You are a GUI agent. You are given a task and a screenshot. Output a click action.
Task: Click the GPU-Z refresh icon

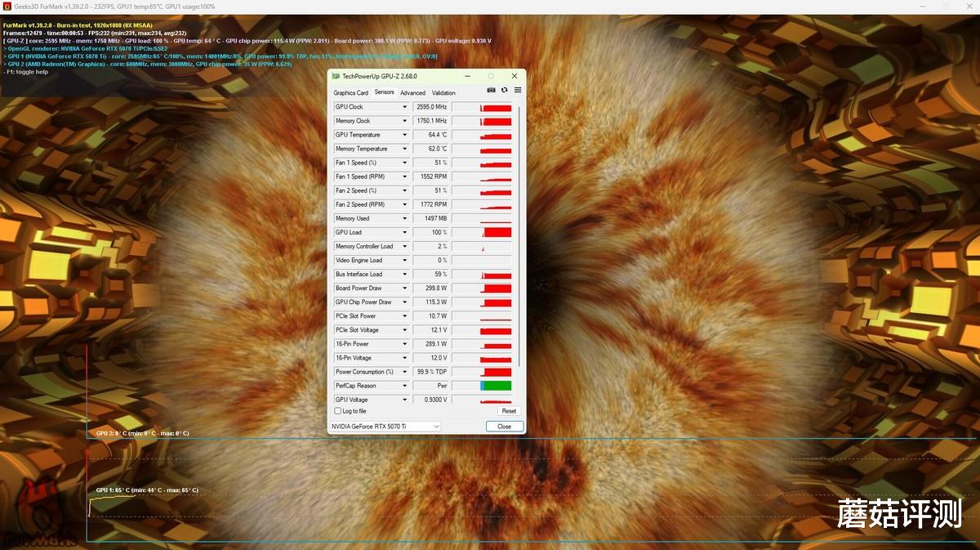coord(505,90)
